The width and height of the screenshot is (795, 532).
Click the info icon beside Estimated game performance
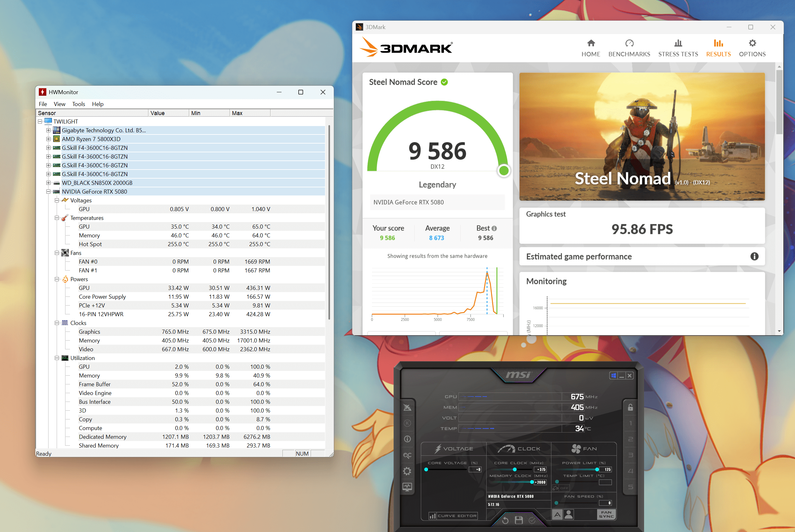pyautogui.click(x=754, y=256)
